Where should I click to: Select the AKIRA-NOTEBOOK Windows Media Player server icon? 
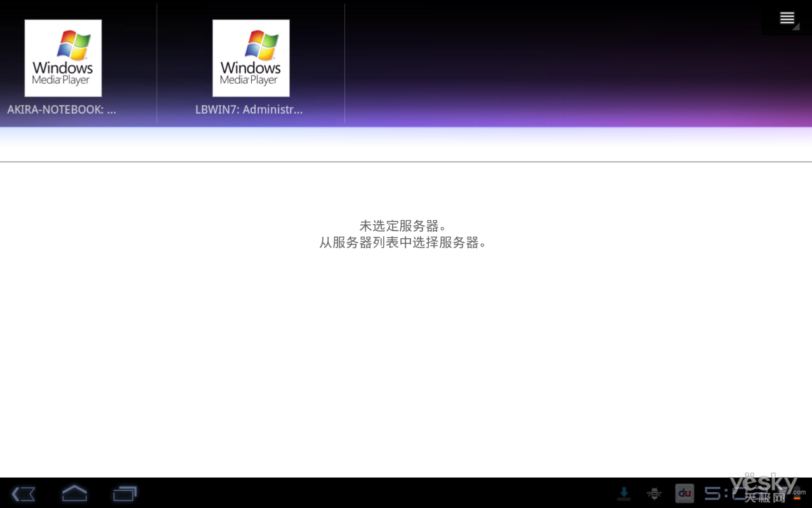coord(63,58)
